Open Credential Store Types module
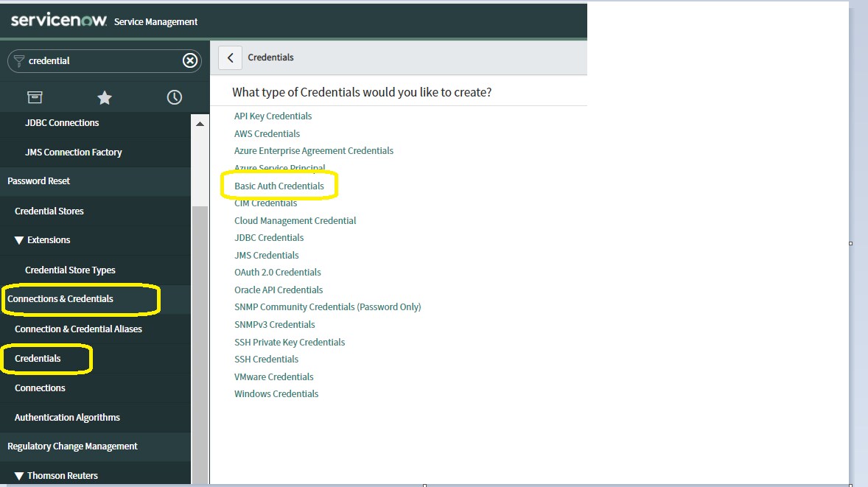Screen dimensions: 868x487 click(70, 270)
